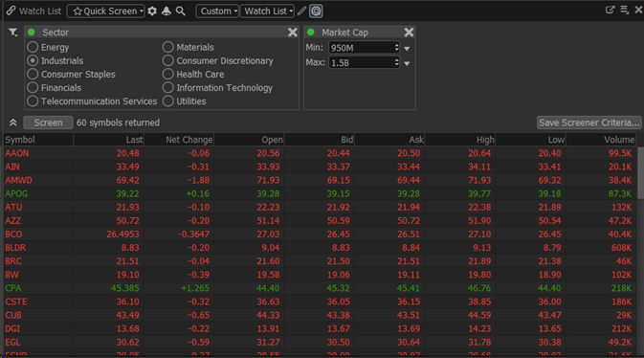Select the Health Care radio button
The width and height of the screenshot is (644, 358).
pyautogui.click(x=168, y=75)
